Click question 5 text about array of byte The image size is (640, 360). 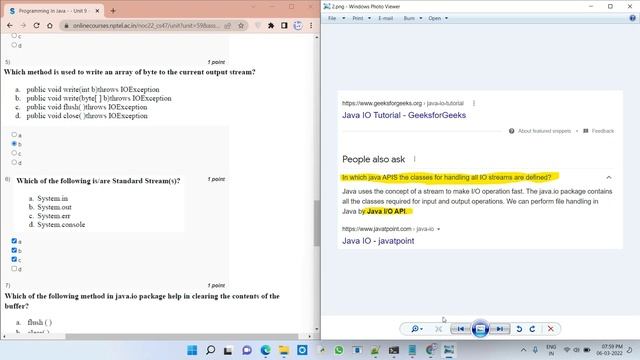click(x=129, y=72)
